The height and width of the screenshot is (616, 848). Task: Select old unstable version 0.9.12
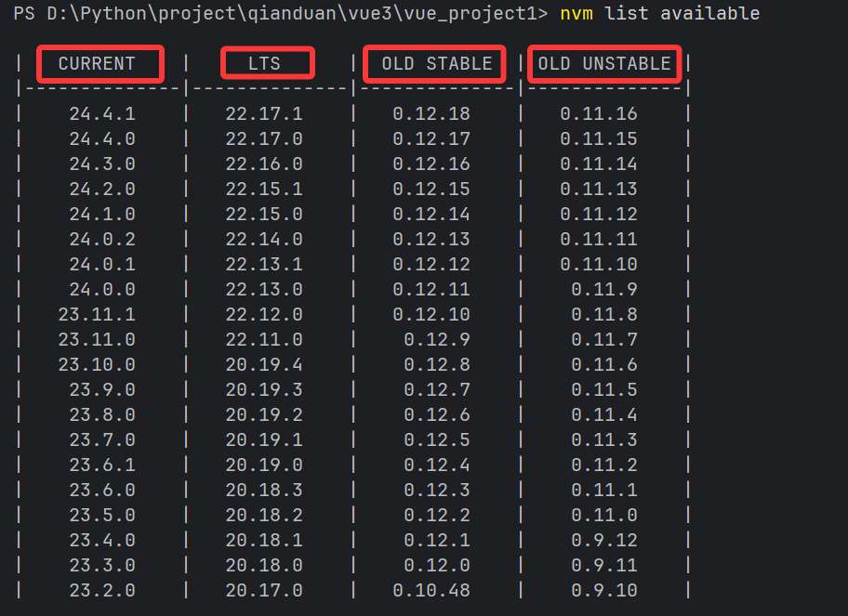point(604,541)
